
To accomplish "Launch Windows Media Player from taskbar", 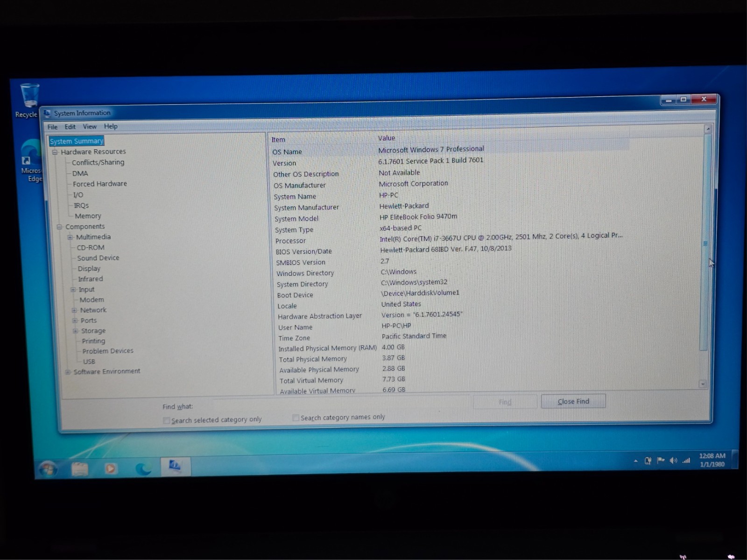I will click(x=111, y=468).
